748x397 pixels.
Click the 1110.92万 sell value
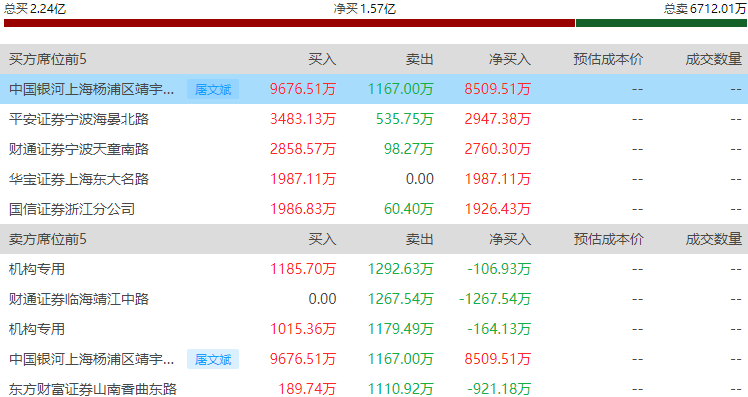click(401, 389)
